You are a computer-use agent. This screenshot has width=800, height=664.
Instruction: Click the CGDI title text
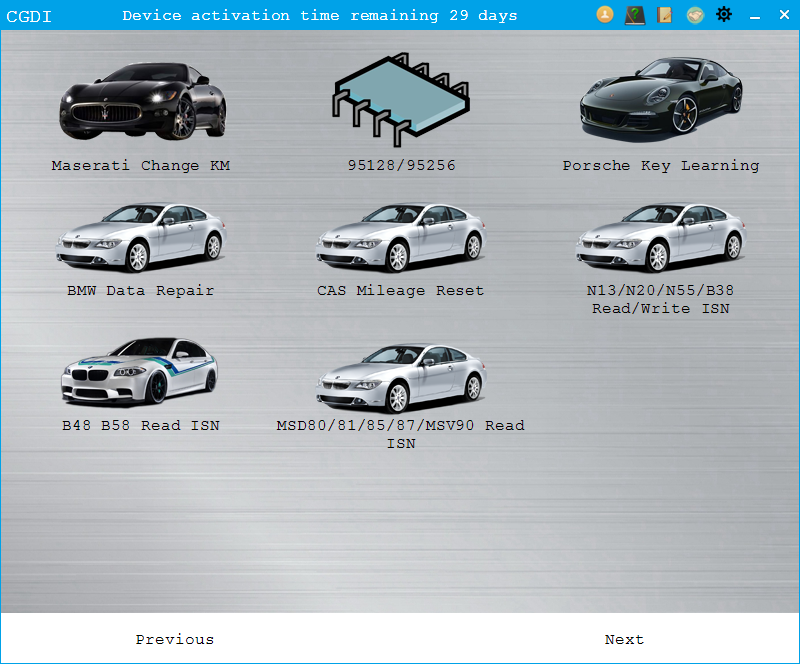[x=29, y=16]
